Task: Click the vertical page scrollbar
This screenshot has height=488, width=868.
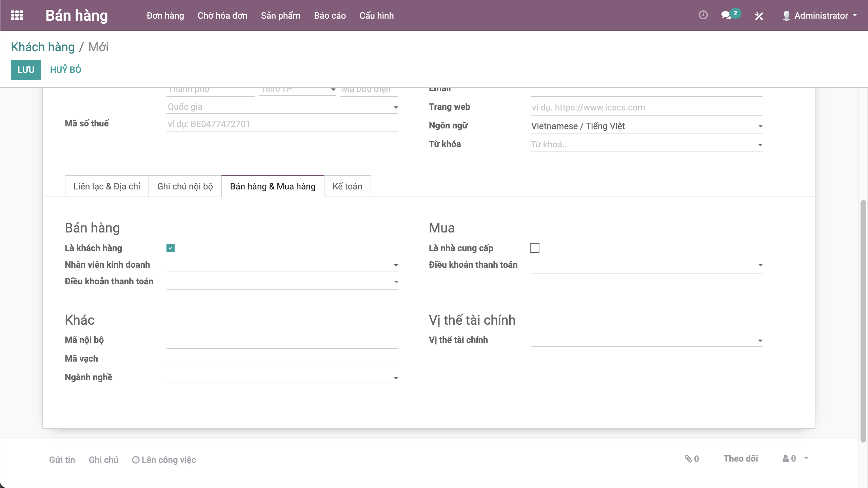Action: click(863, 322)
